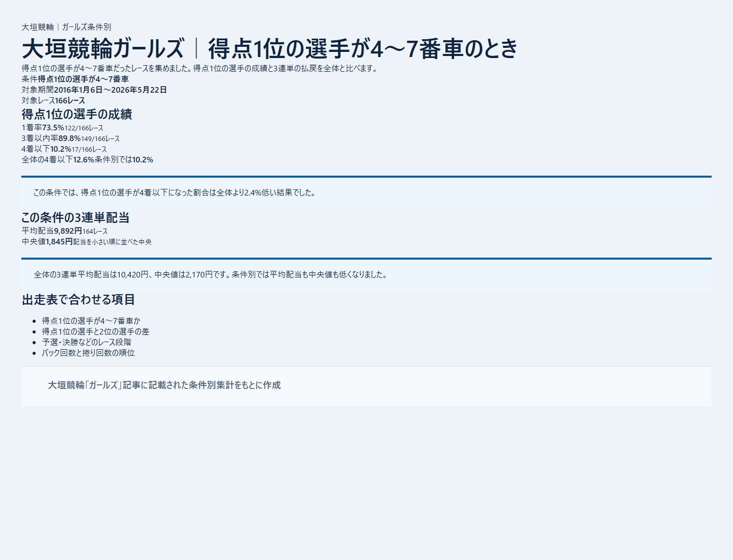Click the footer source note about 条件別集計
The width and height of the screenshot is (733, 560).
pos(164,385)
